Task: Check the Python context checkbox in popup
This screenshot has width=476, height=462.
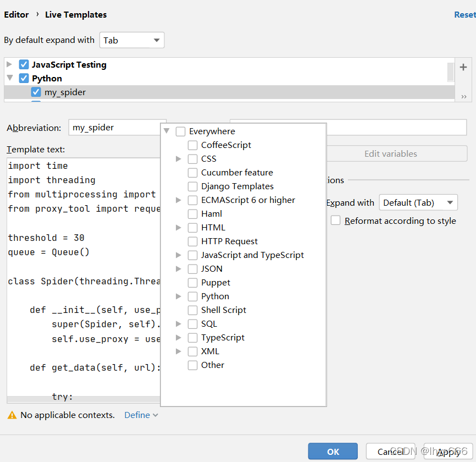Action: (192, 296)
